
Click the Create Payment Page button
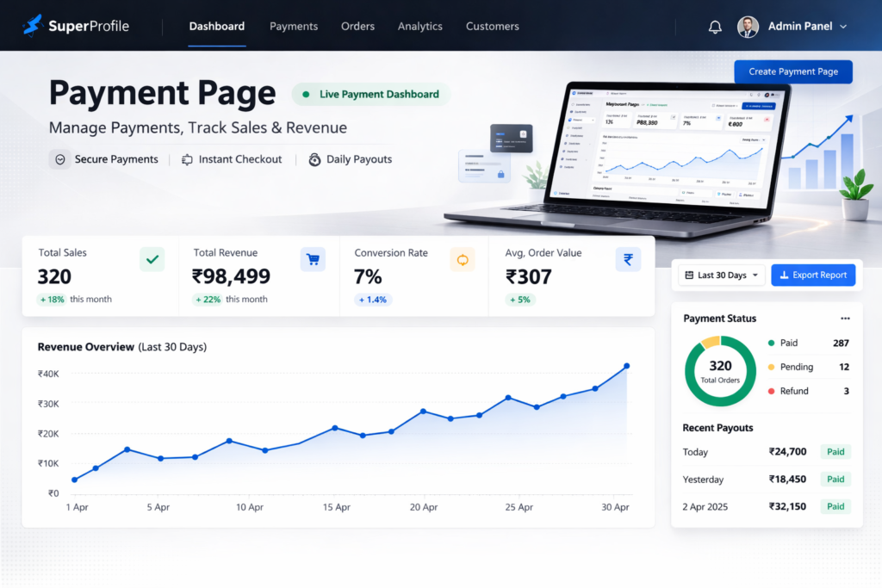pos(793,71)
